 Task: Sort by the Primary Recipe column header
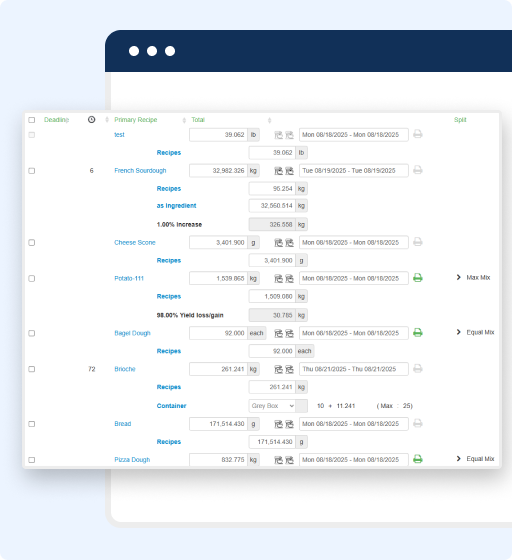pyautogui.click(x=136, y=120)
